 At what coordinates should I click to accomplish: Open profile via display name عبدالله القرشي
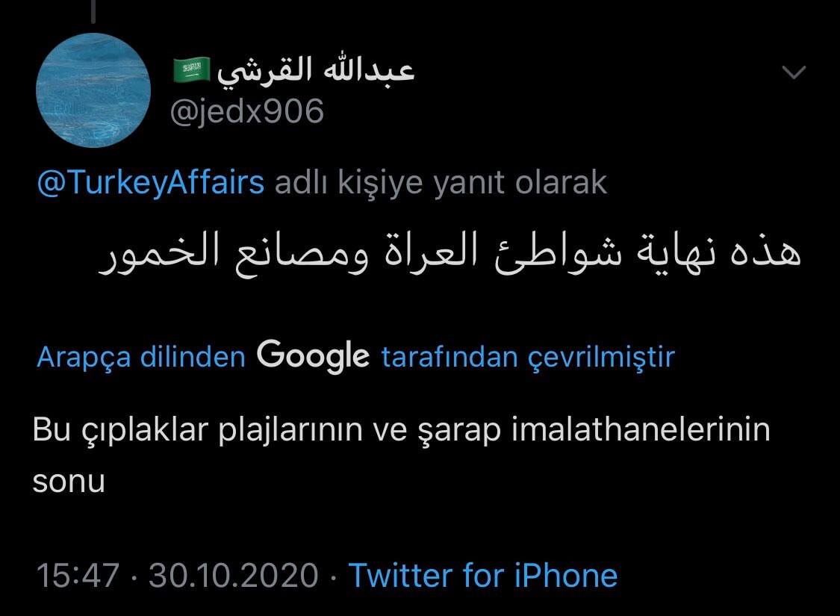pyautogui.click(x=316, y=71)
